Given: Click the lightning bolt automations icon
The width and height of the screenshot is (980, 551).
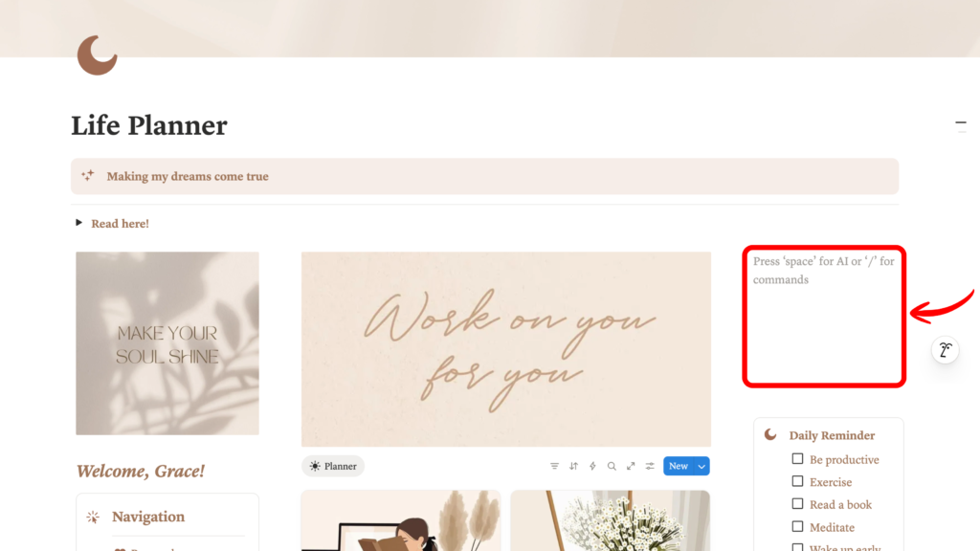Looking at the screenshot, I should click(x=592, y=466).
